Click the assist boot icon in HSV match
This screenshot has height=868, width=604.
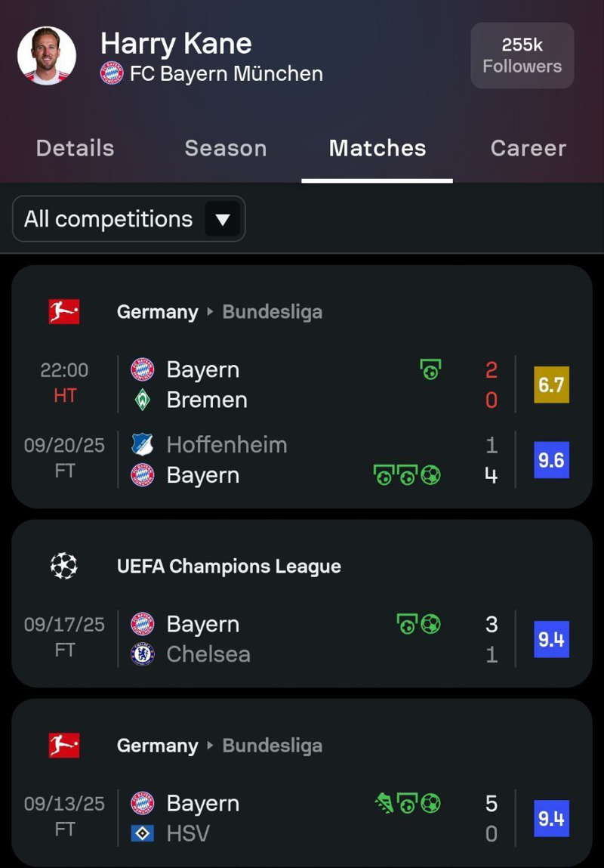(384, 803)
